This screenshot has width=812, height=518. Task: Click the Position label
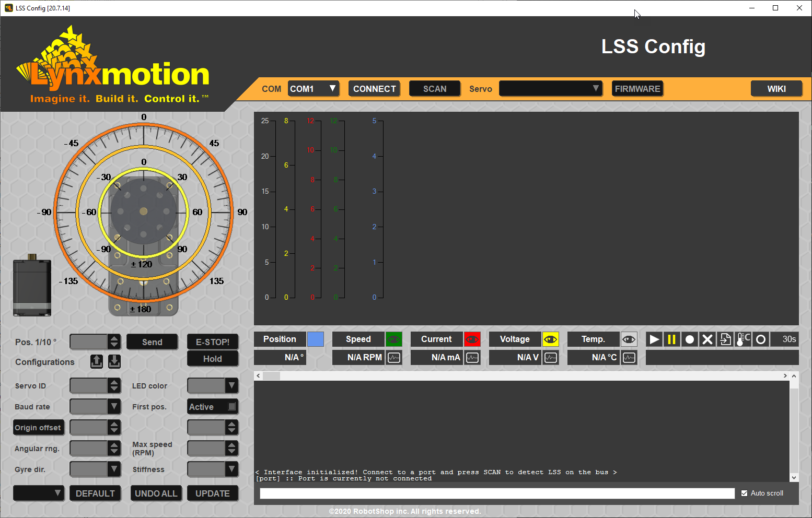pos(280,339)
